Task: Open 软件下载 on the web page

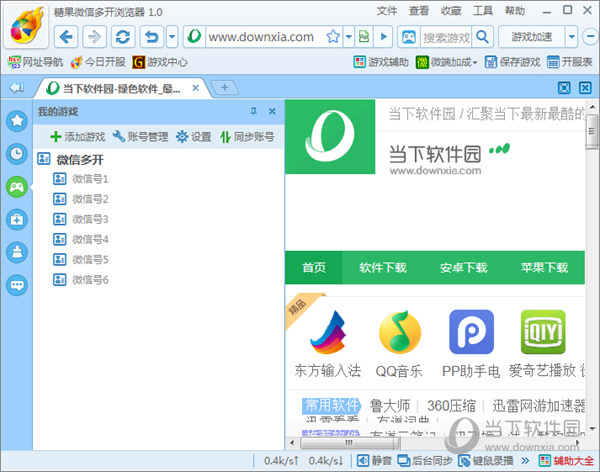Action: (383, 267)
